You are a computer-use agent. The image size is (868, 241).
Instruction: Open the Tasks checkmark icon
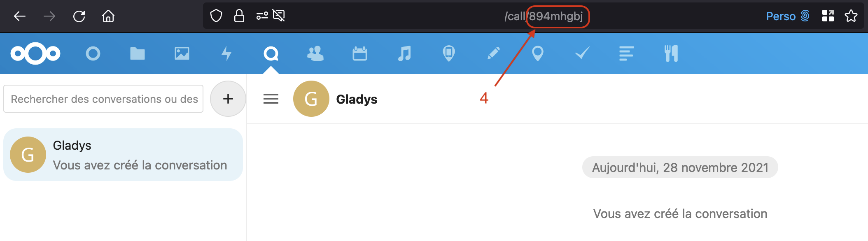tap(582, 53)
